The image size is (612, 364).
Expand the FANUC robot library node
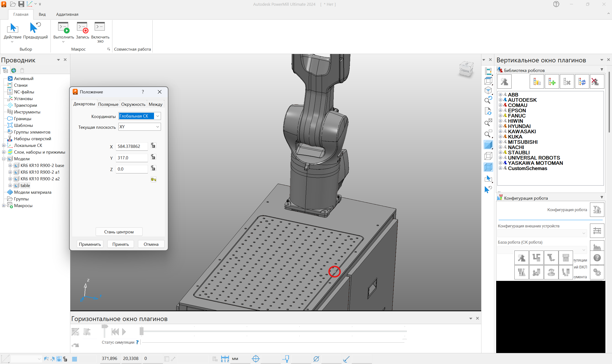coord(500,116)
